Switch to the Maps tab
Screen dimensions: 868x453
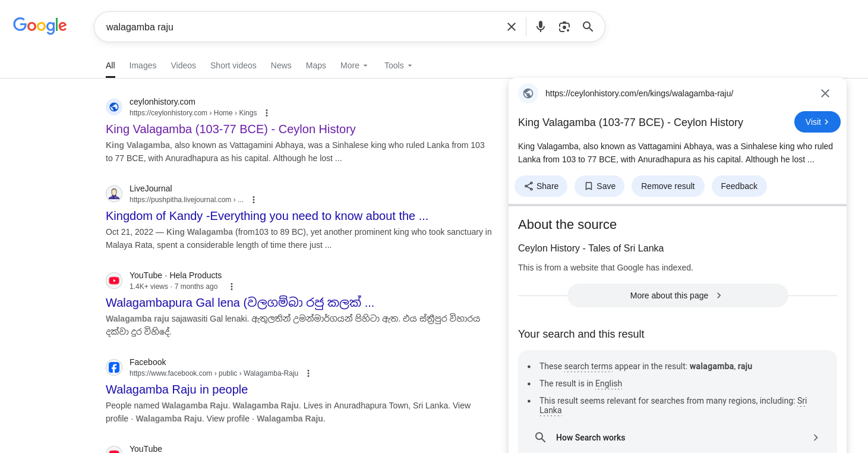[x=316, y=65]
